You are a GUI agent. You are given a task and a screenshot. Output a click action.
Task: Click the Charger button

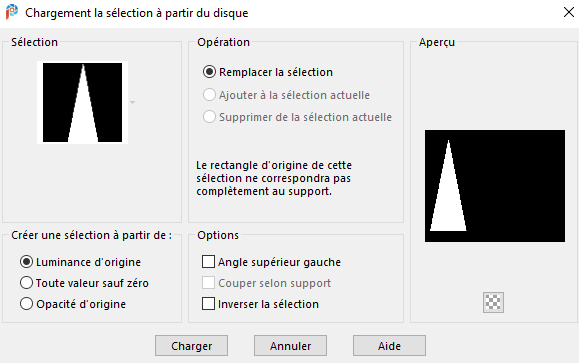(x=191, y=346)
